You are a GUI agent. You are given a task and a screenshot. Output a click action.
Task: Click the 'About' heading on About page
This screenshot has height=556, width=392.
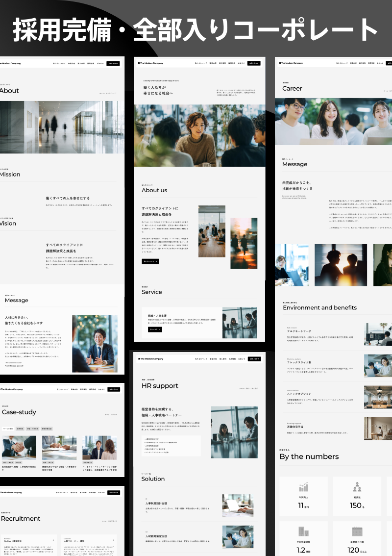click(10, 90)
